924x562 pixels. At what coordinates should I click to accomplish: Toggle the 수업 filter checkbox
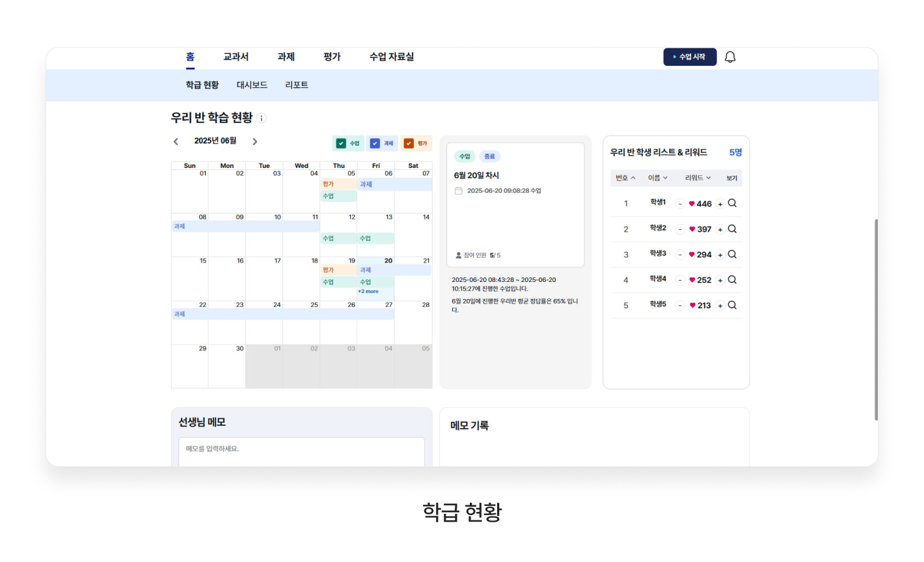(341, 143)
